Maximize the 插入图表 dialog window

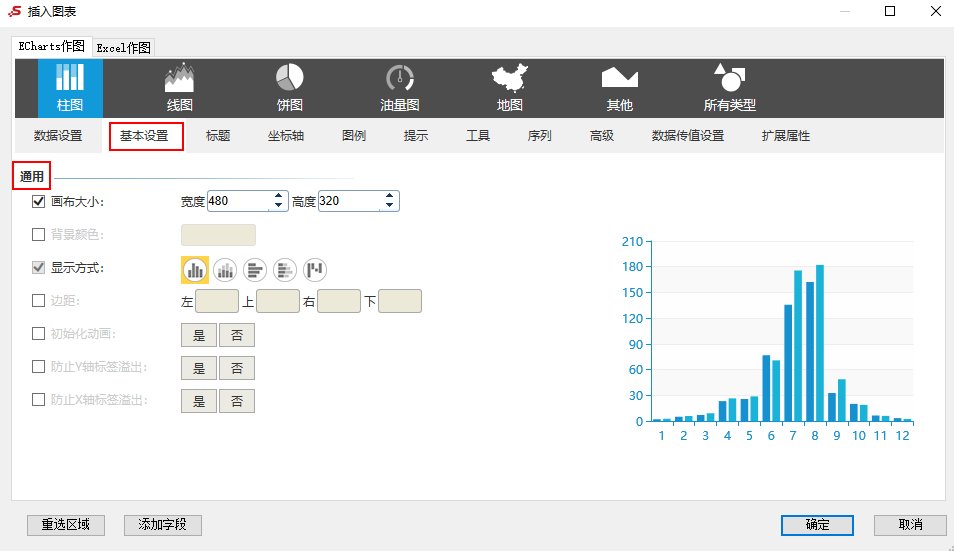890,11
